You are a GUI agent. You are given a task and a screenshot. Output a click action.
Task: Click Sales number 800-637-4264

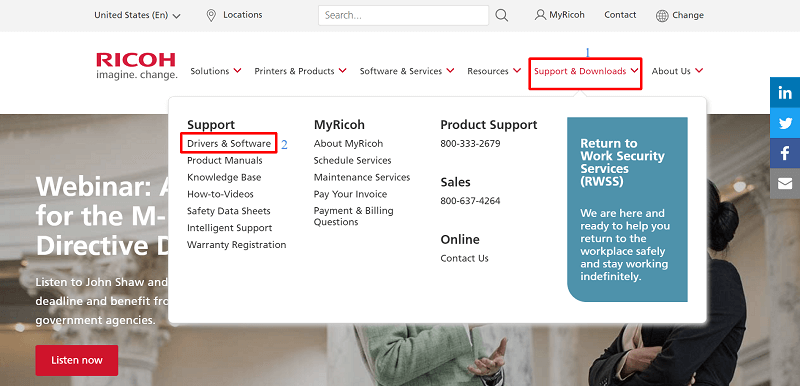coord(470,200)
